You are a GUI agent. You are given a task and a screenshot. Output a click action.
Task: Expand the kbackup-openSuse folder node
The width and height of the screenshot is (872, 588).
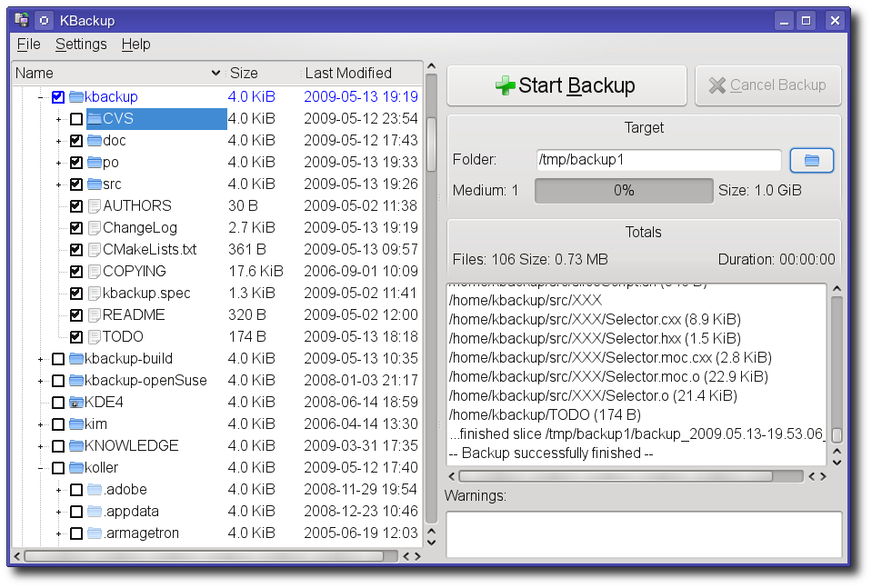[x=40, y=381]
